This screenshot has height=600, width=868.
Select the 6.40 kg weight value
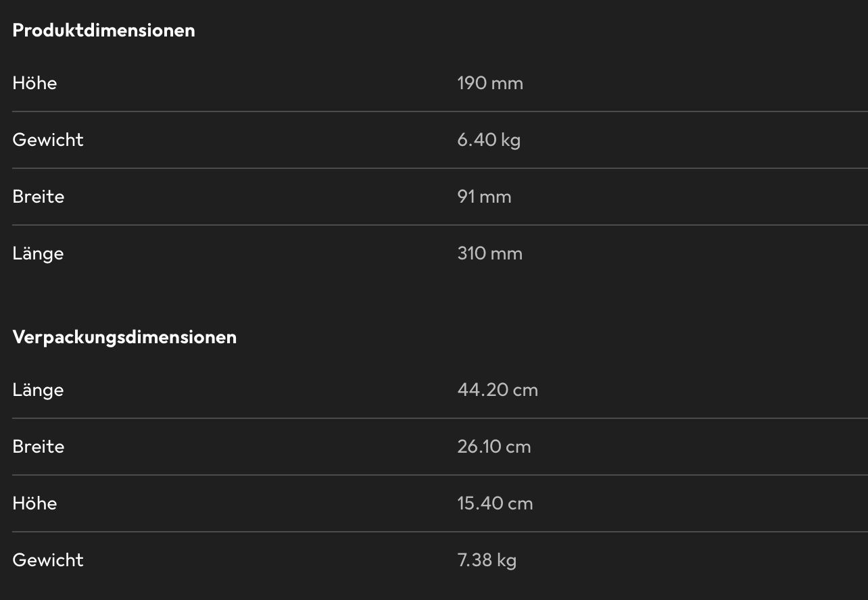point(489,140)
